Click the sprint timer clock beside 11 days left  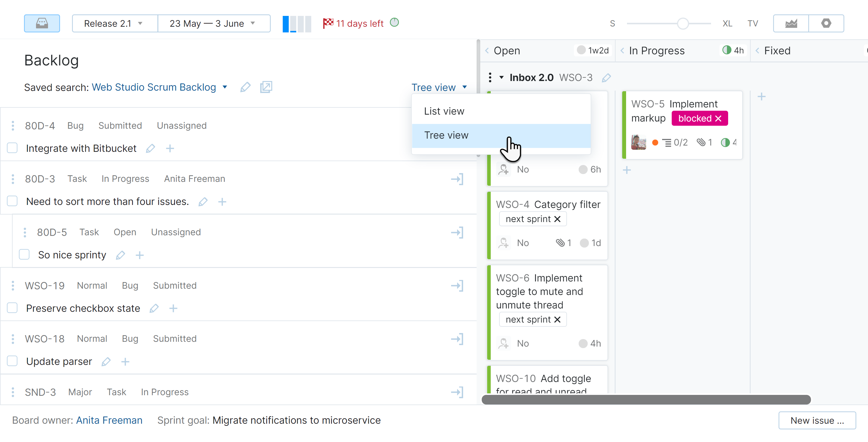[394, 23]
